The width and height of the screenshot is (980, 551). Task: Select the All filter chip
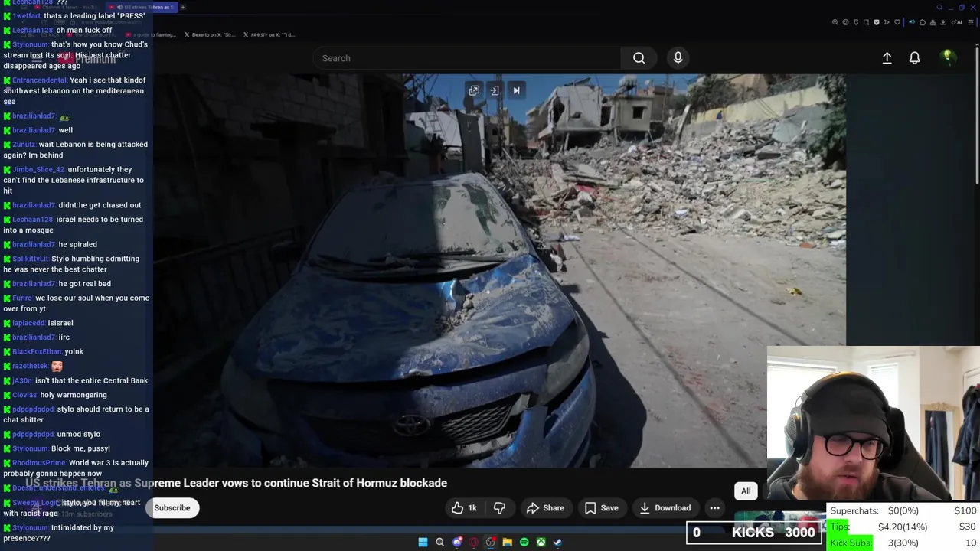(746, 491)
